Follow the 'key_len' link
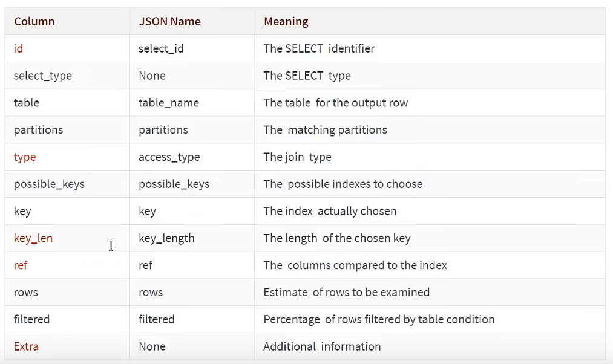This screenshot has width=613, height=364. click(x=33, y=238)
